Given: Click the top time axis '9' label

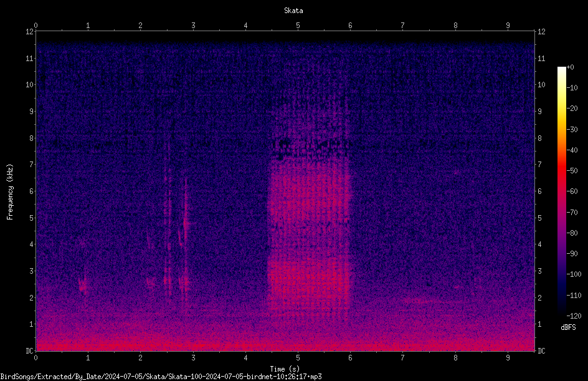Looking at the screenshot, I should (x=508, y=25).
